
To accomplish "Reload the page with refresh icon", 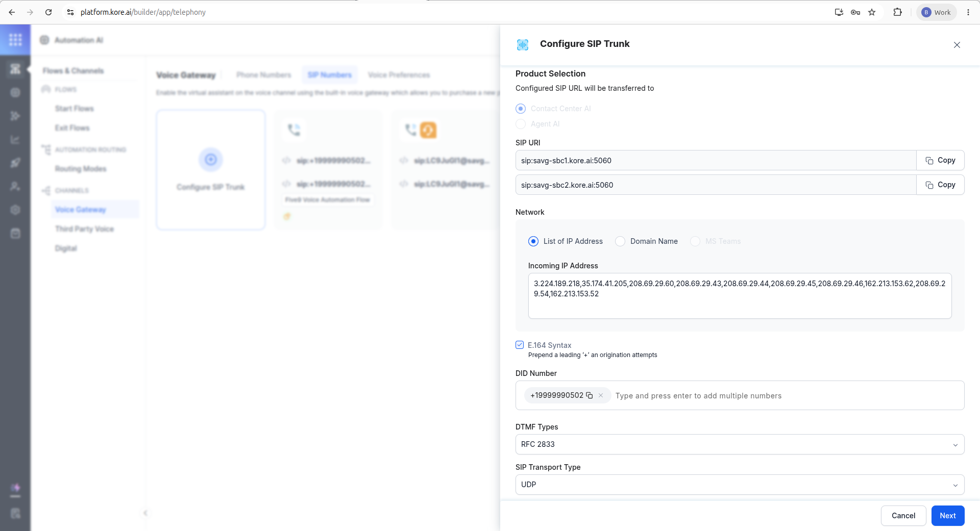I will (48, 12).
